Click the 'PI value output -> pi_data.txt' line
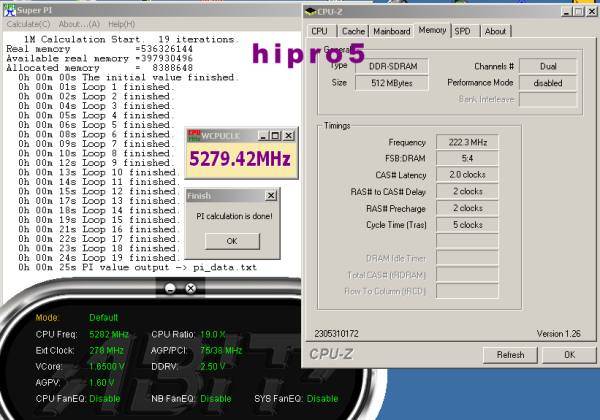 [x=137, y=267]
